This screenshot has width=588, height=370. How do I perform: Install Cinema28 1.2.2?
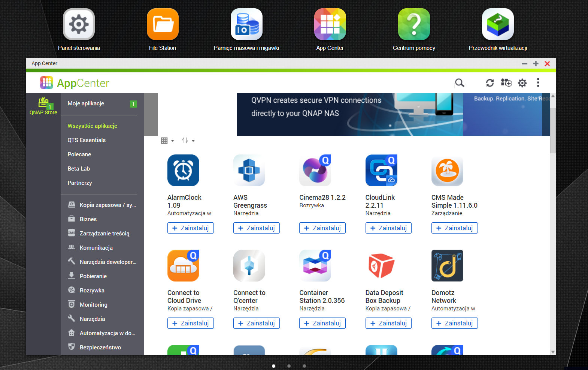pos(322,228)
